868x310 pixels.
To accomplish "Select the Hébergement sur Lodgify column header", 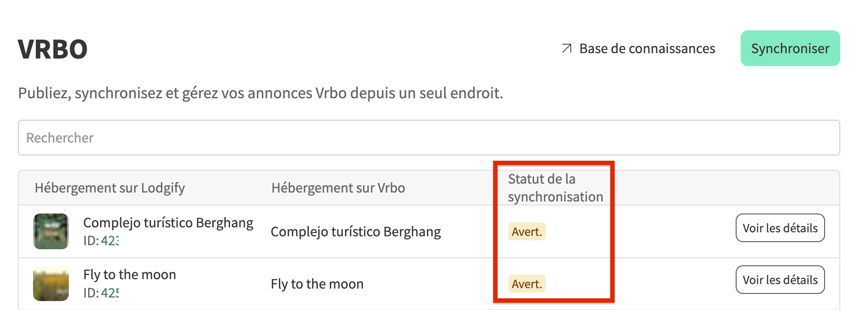I will click(x=110, y=188).
